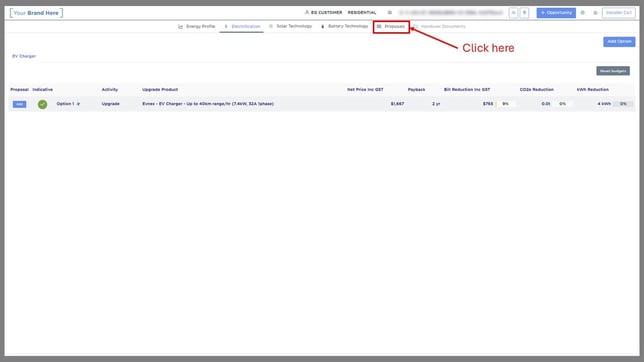Click the Your Brand Here logo

[x=36, y=13]
